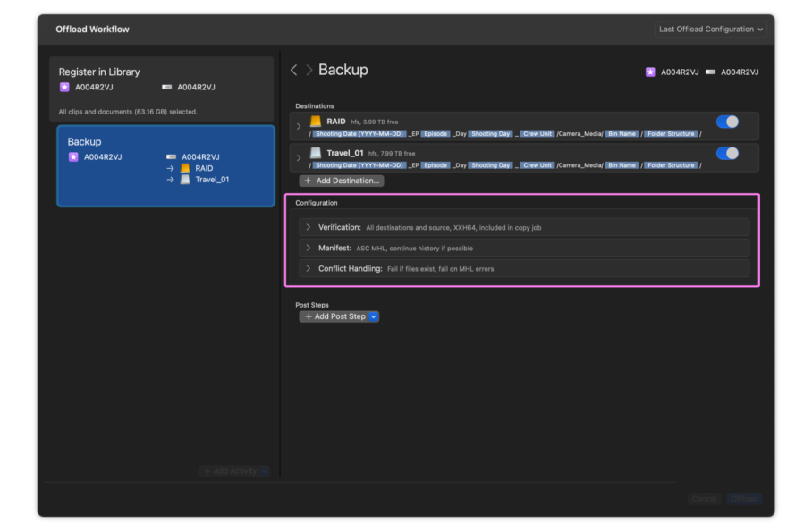Select the Backup activity card

pos(165,166)
